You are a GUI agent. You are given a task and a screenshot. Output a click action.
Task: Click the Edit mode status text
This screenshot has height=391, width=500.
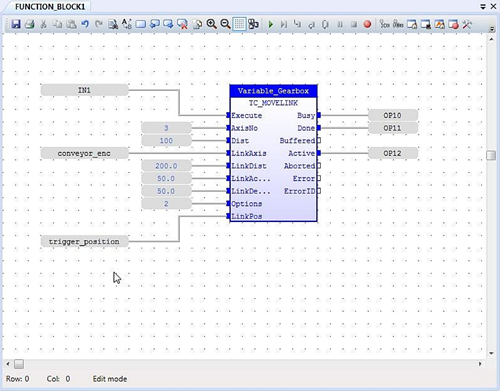point(110,379)
